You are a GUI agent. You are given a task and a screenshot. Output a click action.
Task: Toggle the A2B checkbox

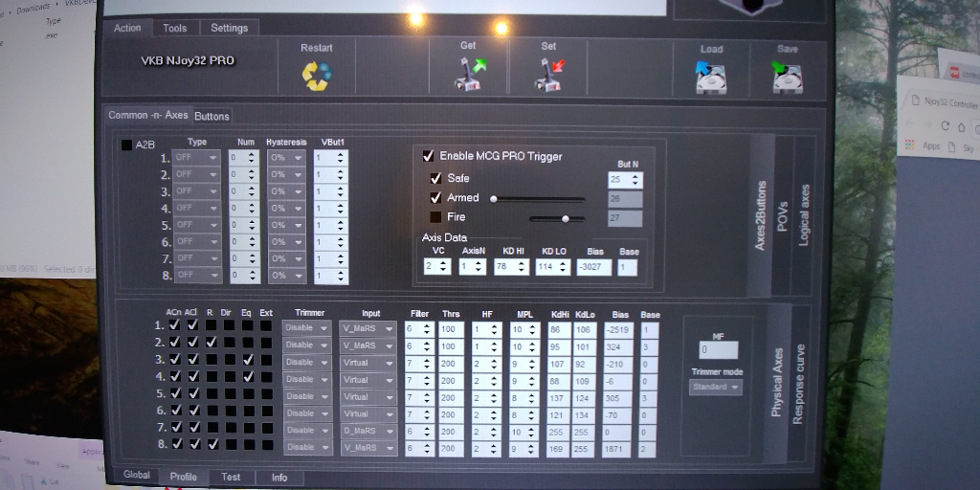[x=126, y=145]
